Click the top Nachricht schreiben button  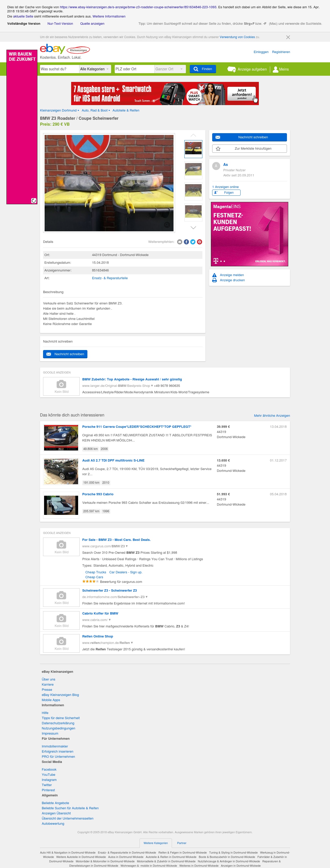(249, 138)
